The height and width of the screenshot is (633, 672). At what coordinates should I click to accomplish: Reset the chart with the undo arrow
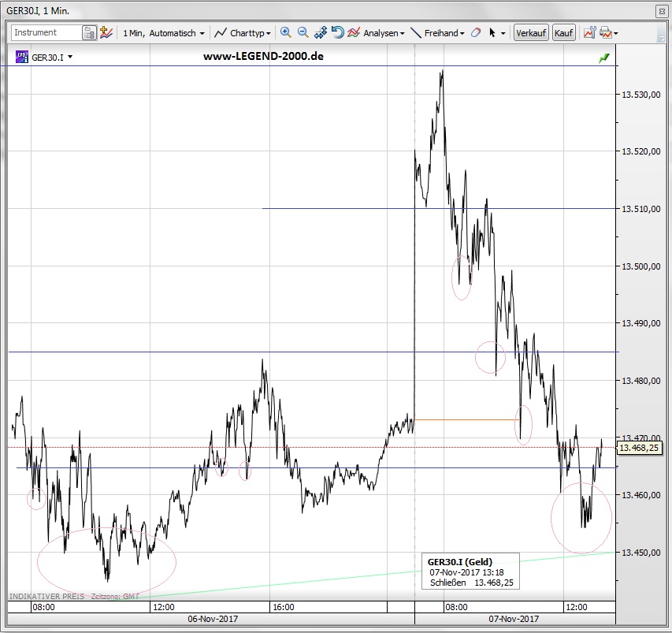pyautogui.click(x=338, y=32)
